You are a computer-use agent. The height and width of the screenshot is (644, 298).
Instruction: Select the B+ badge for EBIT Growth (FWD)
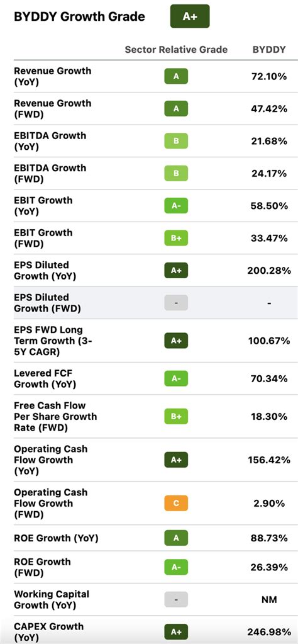coord(176,238)
